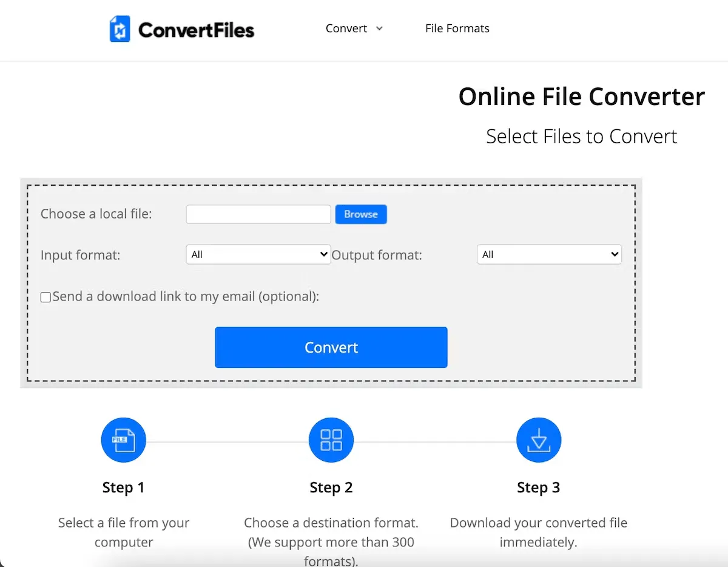728x567 pixels.
Task: Click the Step 2 grid icon
Action: [x=331, y=440]
